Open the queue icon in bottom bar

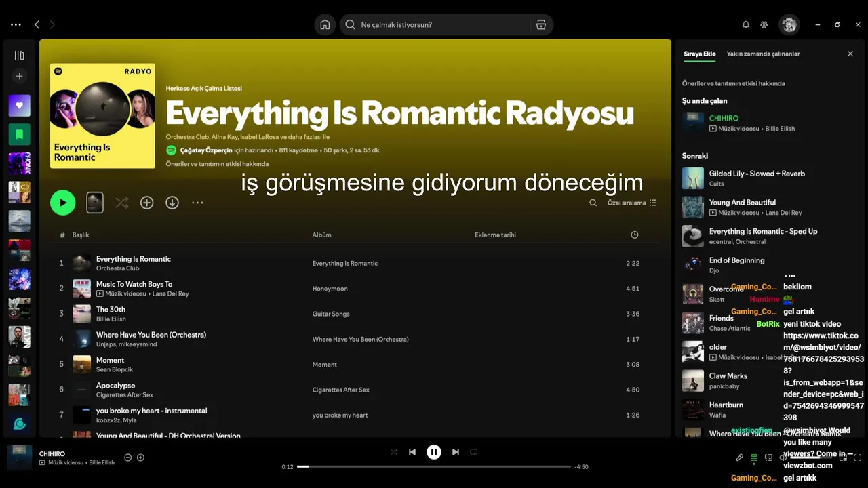pos(754,457)
